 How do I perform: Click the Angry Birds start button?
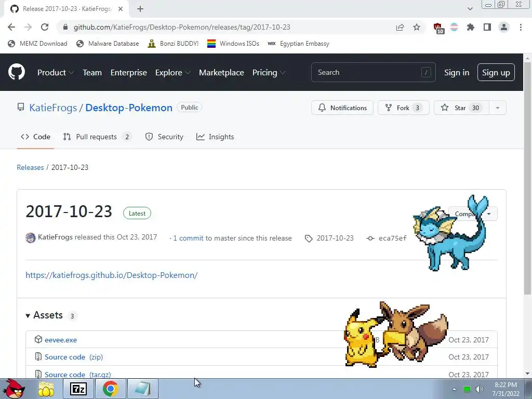pos(14,389)
